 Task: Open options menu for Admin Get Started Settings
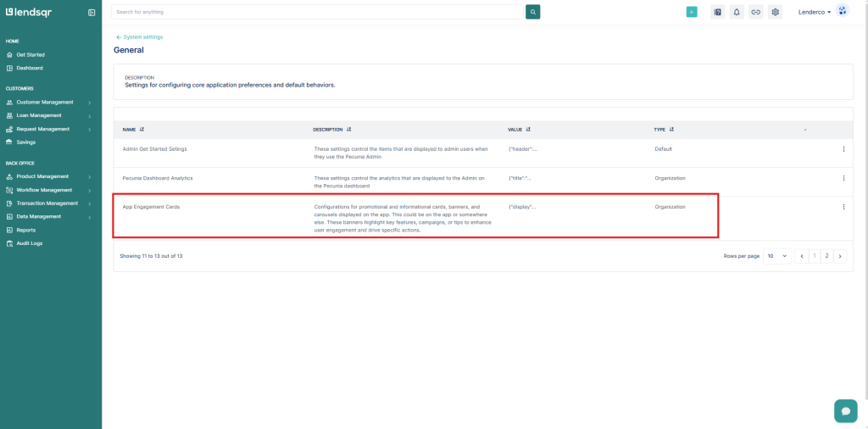click(843, 149)
